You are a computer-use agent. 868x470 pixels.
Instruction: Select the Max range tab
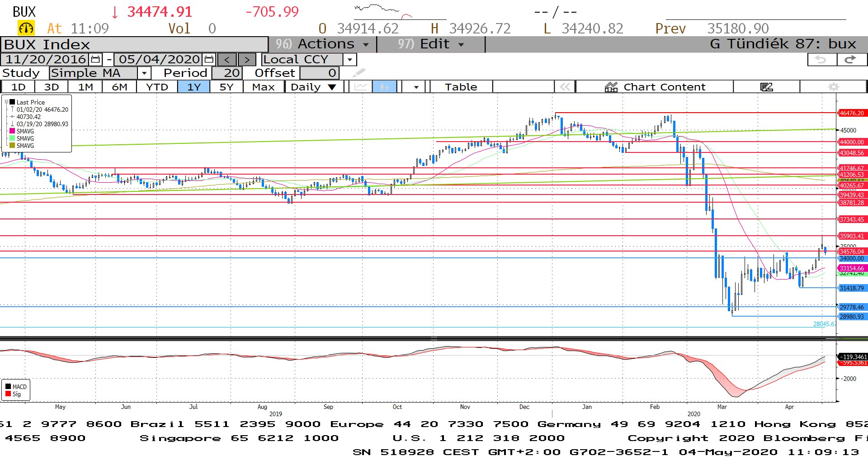tap(263, 87)
